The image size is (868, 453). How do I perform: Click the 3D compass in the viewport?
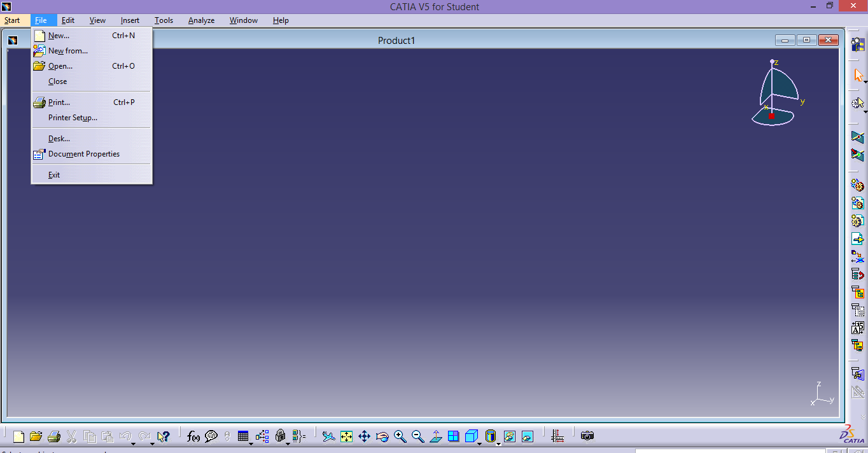(778, 93)
